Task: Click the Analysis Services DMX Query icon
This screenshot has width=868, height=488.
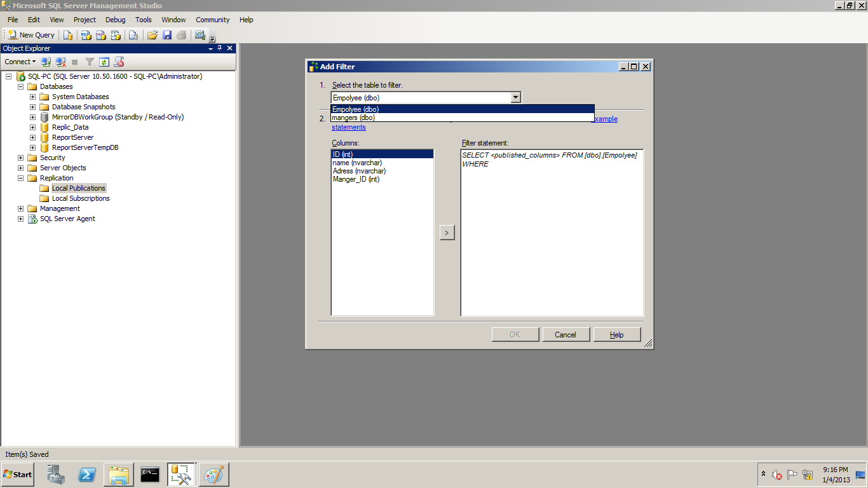Action: point(100,35)
